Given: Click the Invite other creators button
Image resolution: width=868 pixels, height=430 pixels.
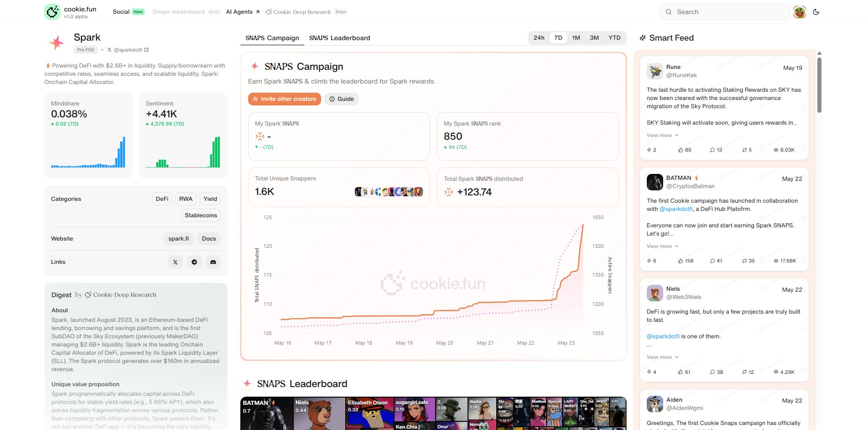Looking at the screenshot, I should 284,99.
